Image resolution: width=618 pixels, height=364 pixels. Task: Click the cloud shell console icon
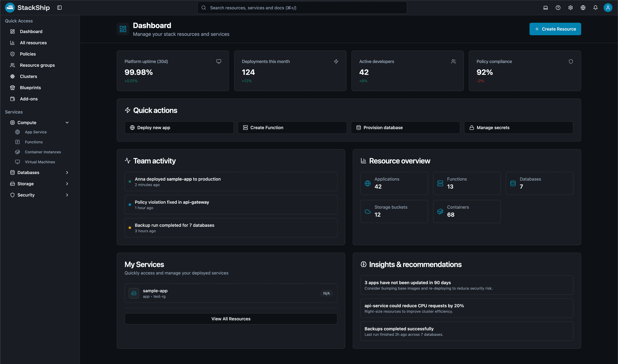coord(545,8)
